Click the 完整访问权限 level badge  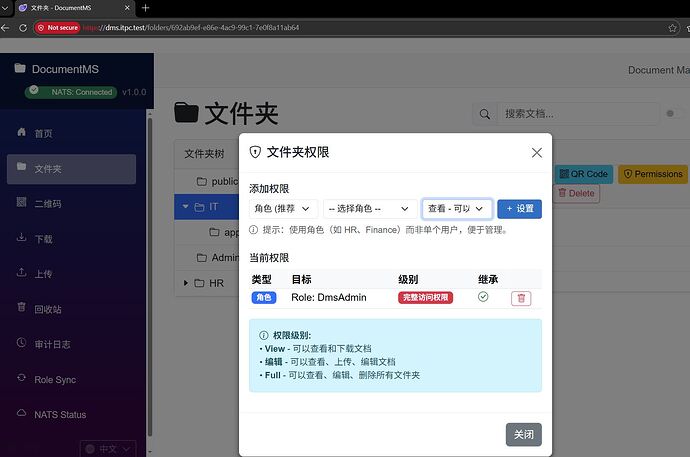coord(426,298)
